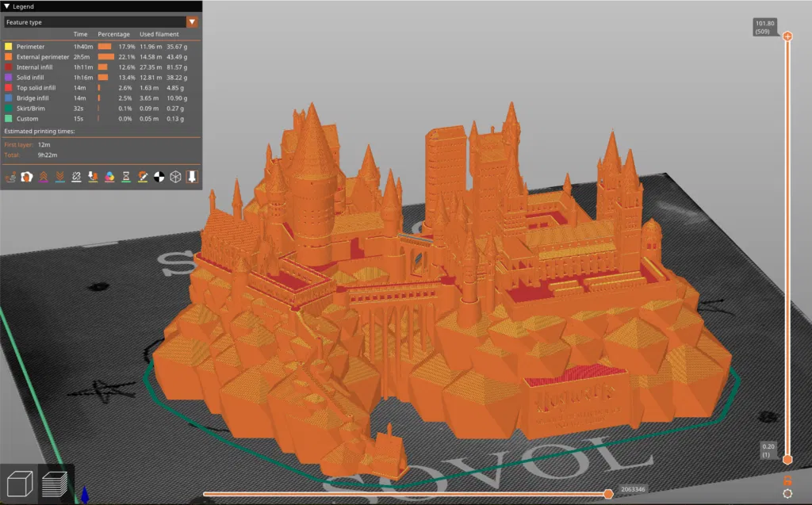Screen dimensions: 812x505
Task: Switch to 3D editor view cube
Action: pos(20,484)
